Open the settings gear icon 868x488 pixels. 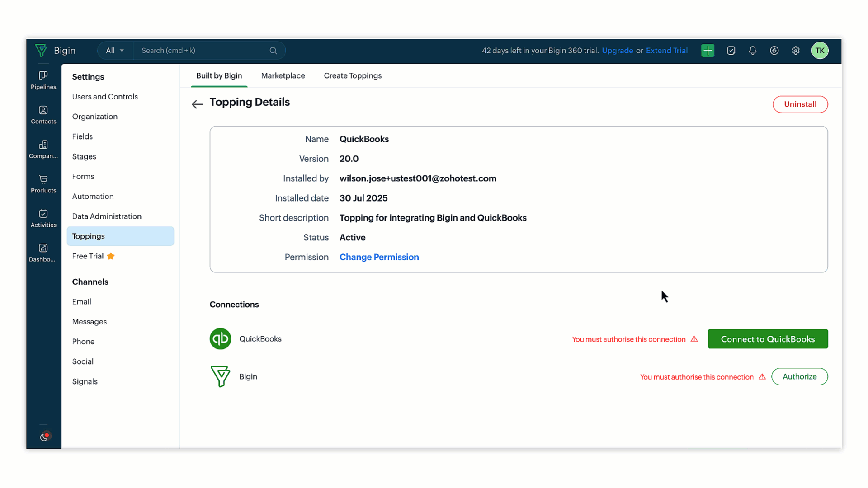coord(796,51)
